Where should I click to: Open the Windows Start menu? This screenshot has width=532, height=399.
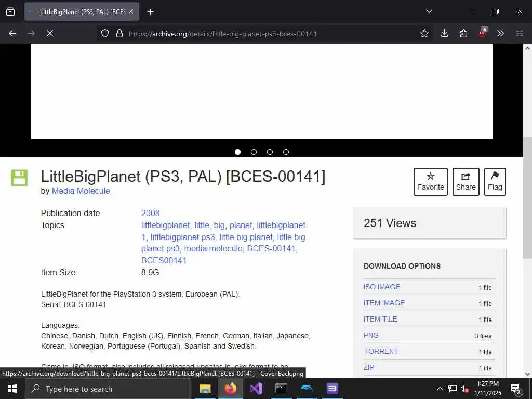click(x=12, y=389)
